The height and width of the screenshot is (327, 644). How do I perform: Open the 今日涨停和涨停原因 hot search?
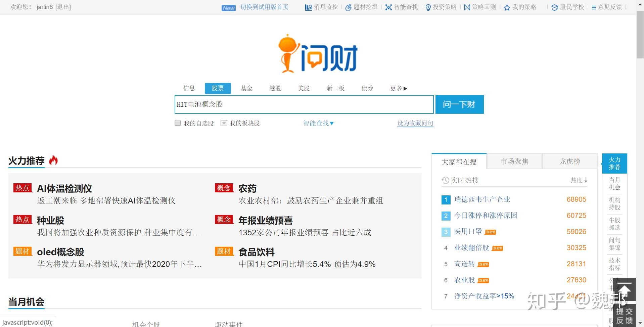pyautogui.click(x=486, y=216)
